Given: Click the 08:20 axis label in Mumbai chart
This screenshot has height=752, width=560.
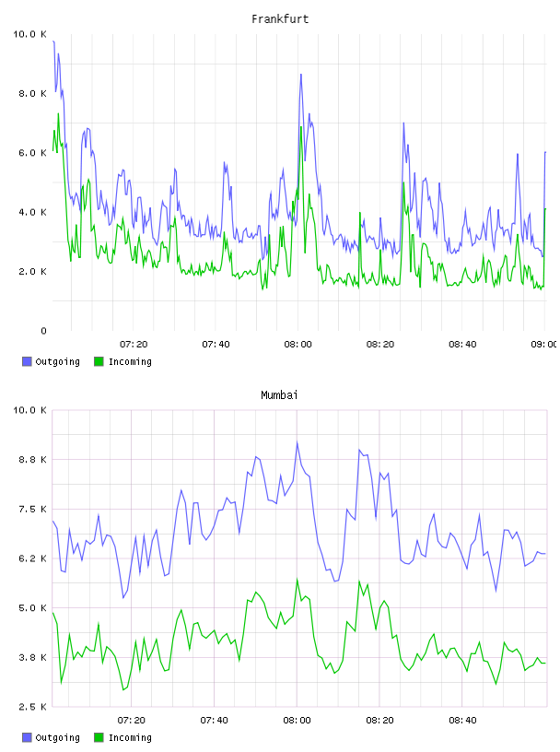Looking at the screenshot, I should pos(379,721).
